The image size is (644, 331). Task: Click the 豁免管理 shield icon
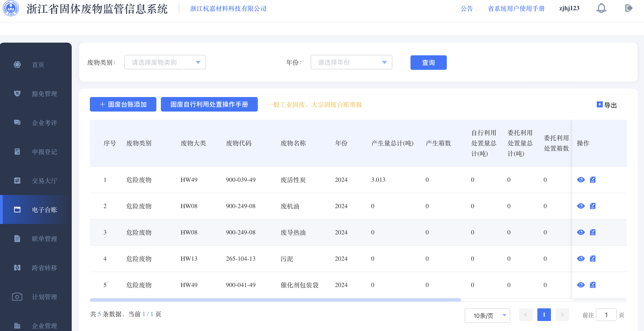[17, 93]
